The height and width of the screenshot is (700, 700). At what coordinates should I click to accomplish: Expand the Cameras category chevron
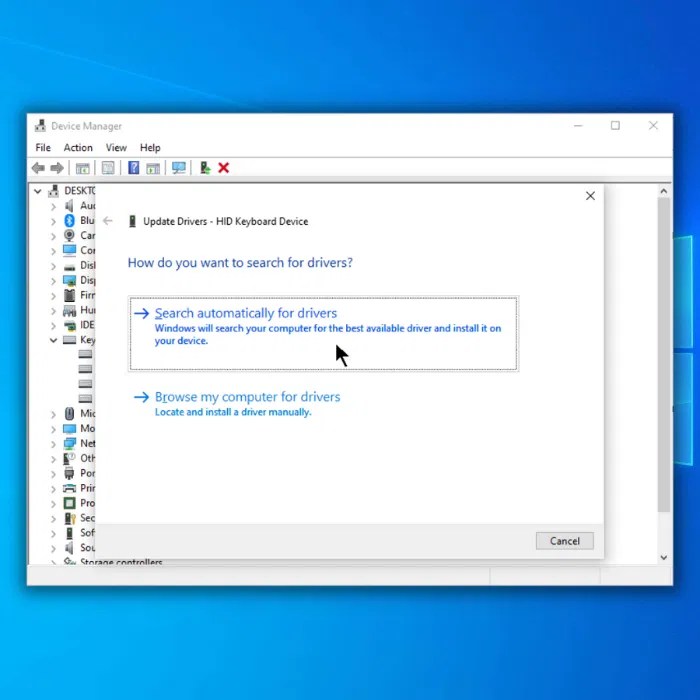[53, 236]
